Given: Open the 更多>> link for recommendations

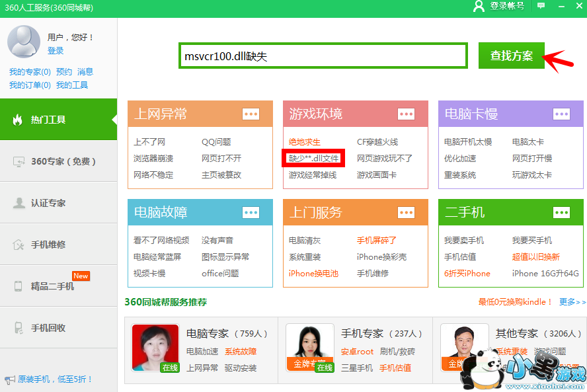Looking at the screenshot, I should [x=572, y=302].
